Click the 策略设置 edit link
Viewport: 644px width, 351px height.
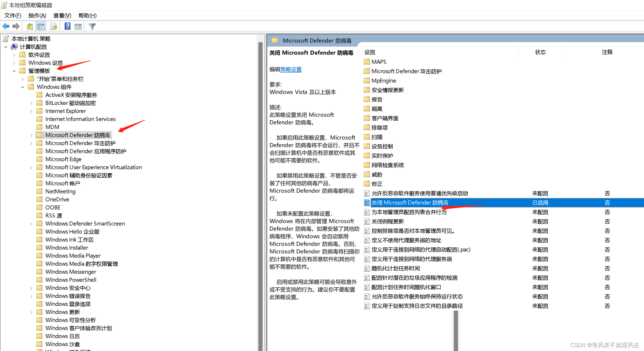[291, 69]
